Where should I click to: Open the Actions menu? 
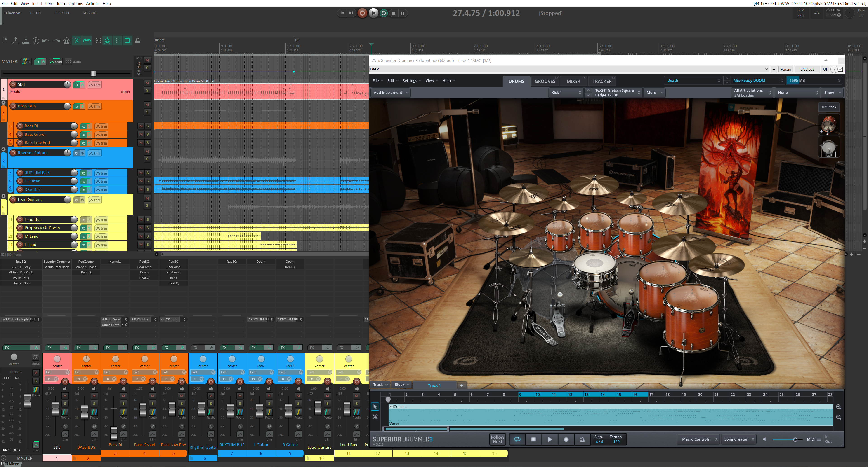pyautogui.click(x=92, y=3)
